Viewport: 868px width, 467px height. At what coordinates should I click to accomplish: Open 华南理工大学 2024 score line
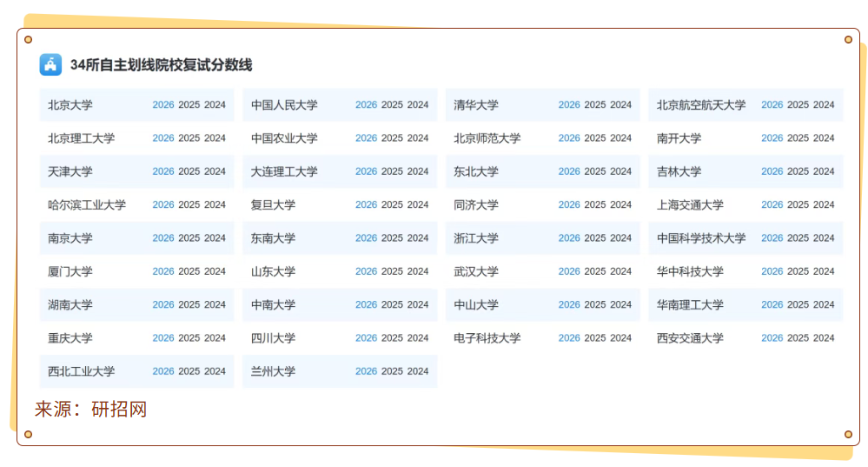(824, 304)
